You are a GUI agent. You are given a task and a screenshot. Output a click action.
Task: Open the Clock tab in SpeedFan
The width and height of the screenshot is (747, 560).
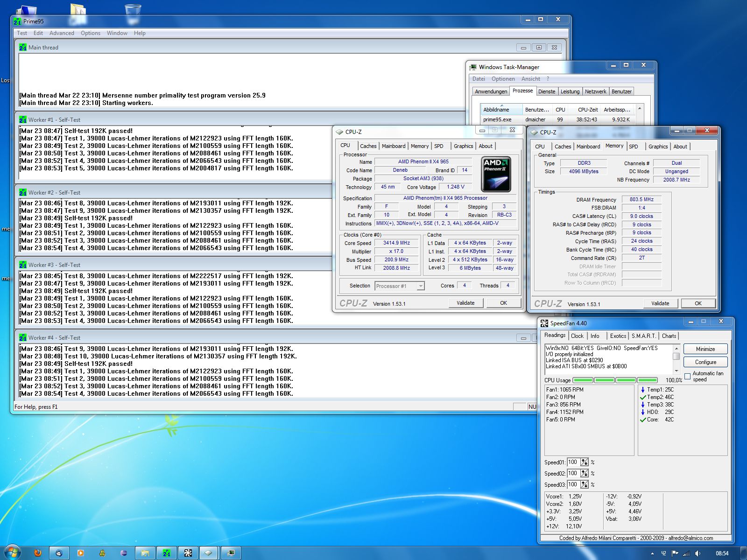pos(578,336)
